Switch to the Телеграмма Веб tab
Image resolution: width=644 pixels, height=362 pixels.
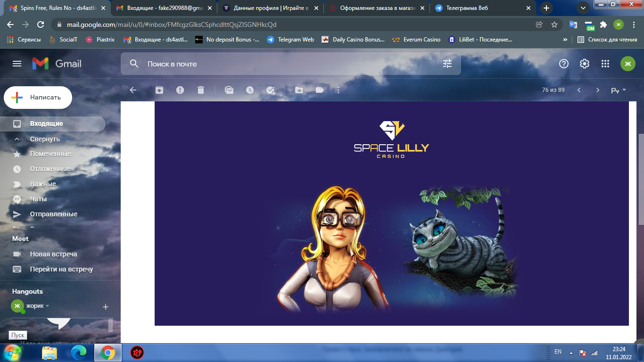pyautogui.click(x=483, y=8)
